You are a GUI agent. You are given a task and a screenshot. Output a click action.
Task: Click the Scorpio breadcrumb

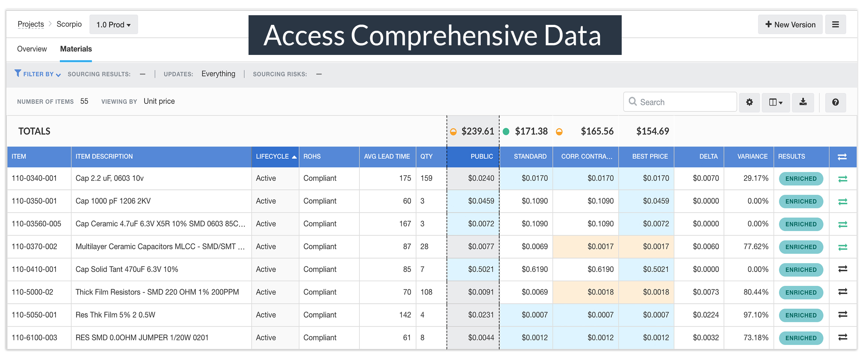coord(69,24)
